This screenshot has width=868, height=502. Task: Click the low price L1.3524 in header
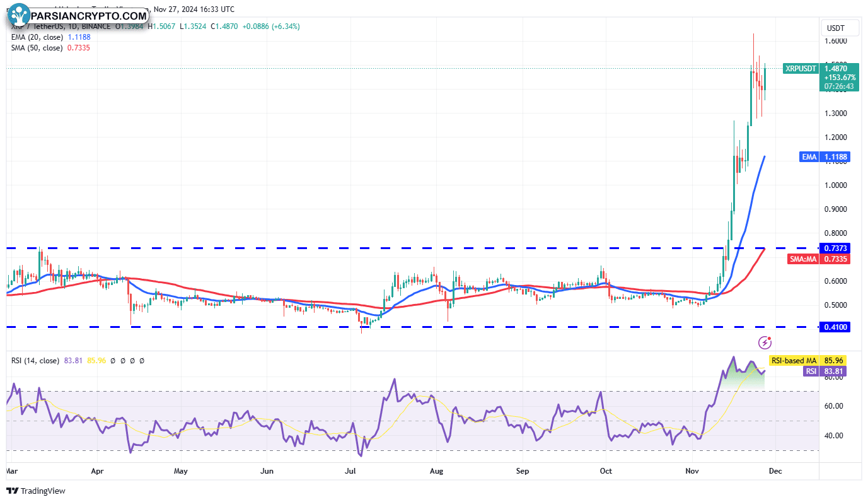coord(194,26)
